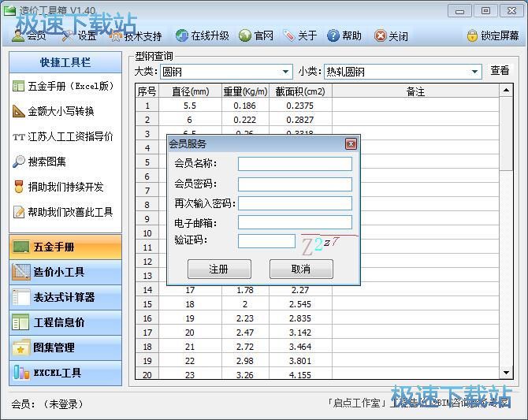Select row 20 number cell
528x420 pixels.
[147, 374]
